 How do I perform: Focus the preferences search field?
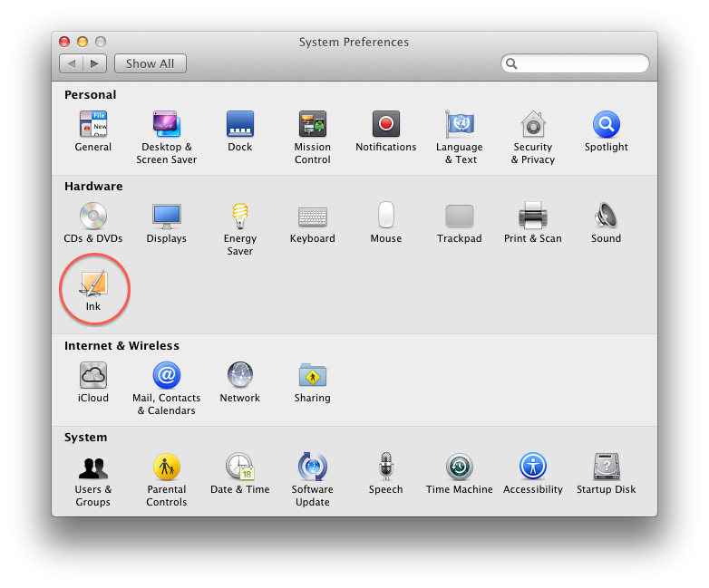pyautogui.click(x=575, y=63)
